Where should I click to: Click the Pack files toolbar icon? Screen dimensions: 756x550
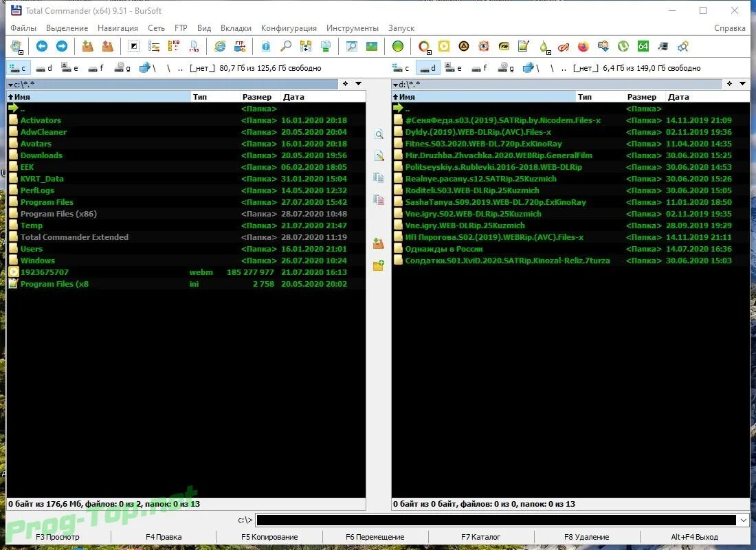pos(88,46)
